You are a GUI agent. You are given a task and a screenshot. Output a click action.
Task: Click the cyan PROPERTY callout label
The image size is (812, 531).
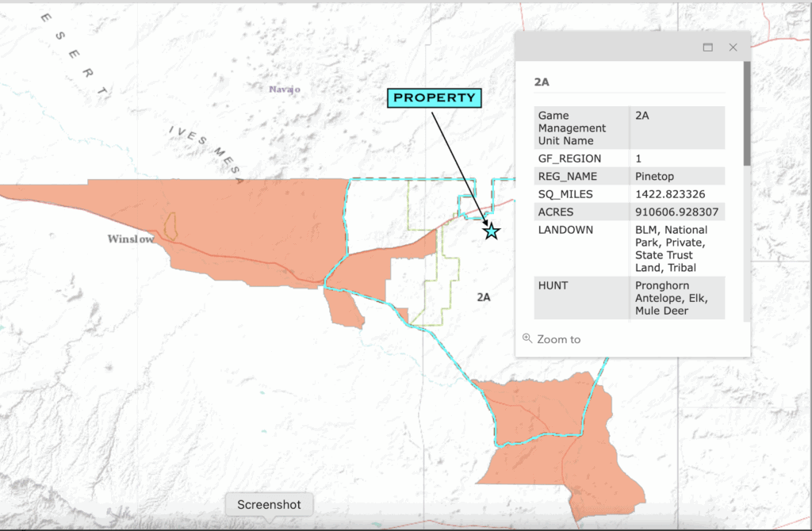(x=435, y=98)
